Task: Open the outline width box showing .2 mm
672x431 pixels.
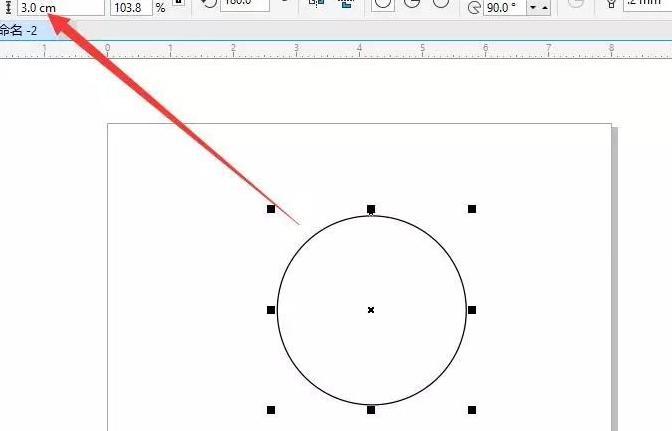Action: [647, 5]
